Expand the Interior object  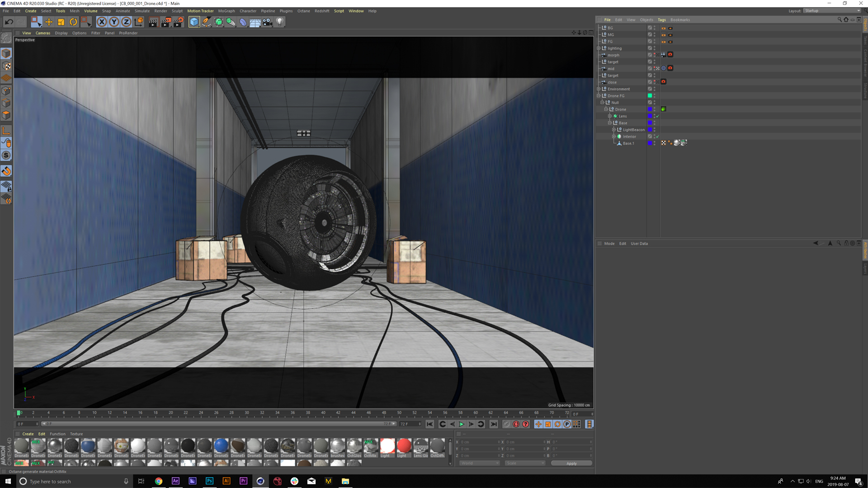[613, 136]
